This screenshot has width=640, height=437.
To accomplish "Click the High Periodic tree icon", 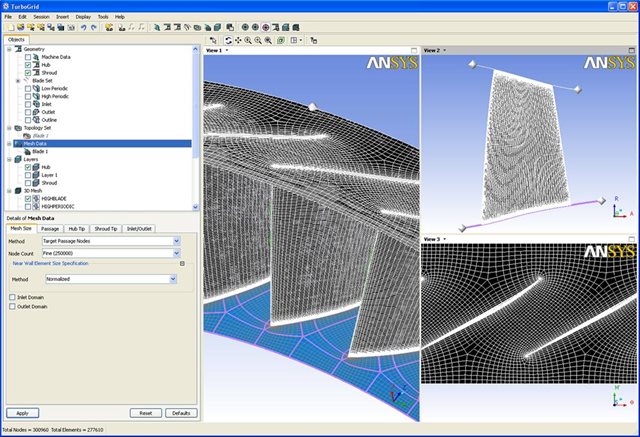I will point(36,96).
